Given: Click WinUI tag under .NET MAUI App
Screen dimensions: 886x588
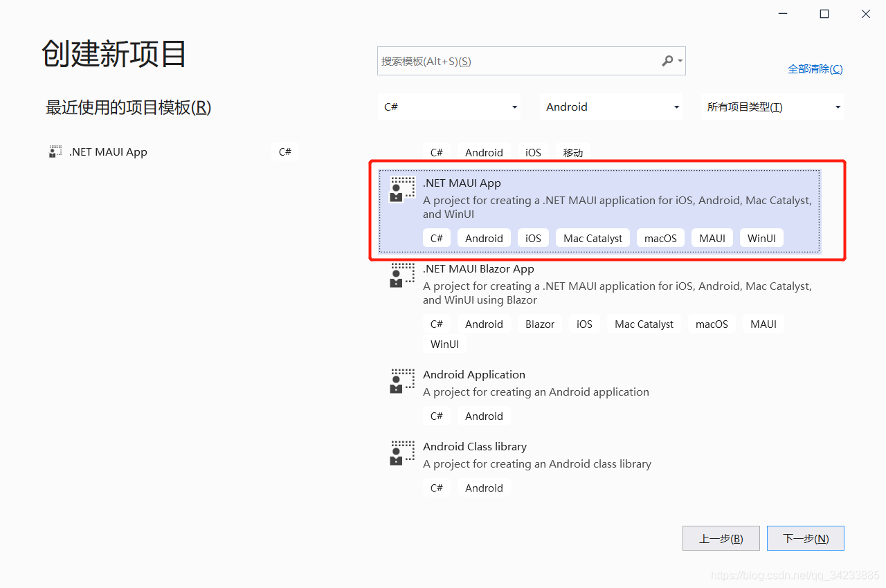Looking at the screenshot, I should [761, 238].
